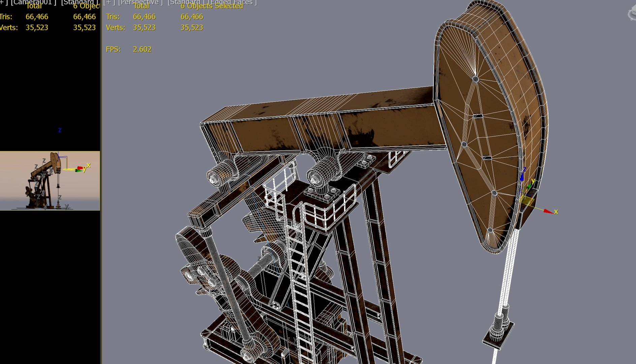Click the "FPS:" label in Perspective viewport
This screenshot has height=364, width=636.
coord(113,49)
